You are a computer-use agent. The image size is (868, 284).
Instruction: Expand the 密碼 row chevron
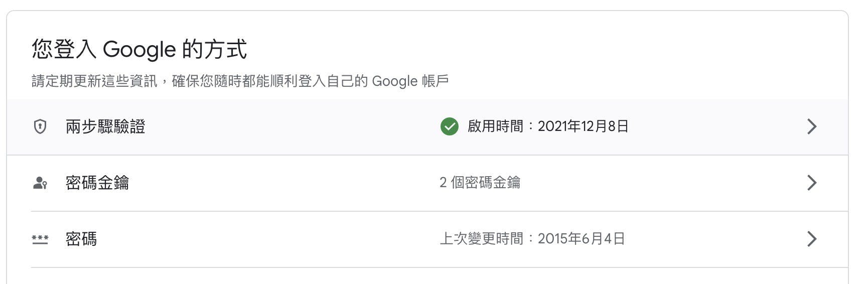tap(812, 239)
